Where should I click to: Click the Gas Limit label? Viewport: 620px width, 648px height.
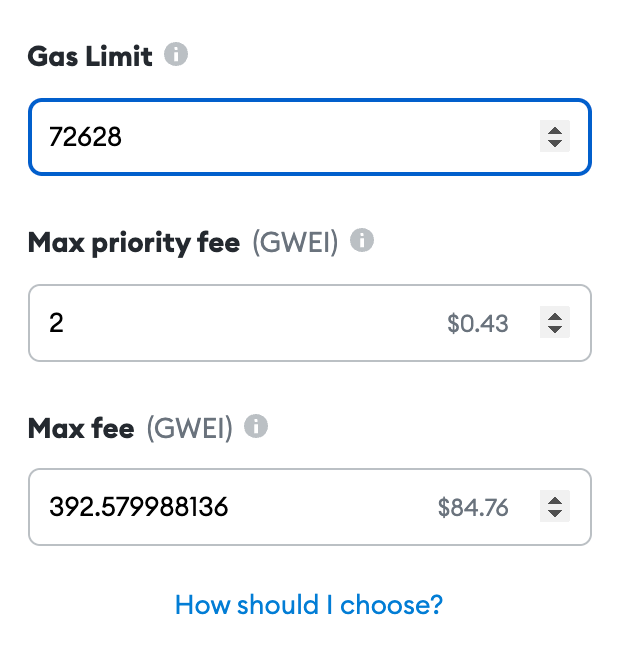click(90, 56)
